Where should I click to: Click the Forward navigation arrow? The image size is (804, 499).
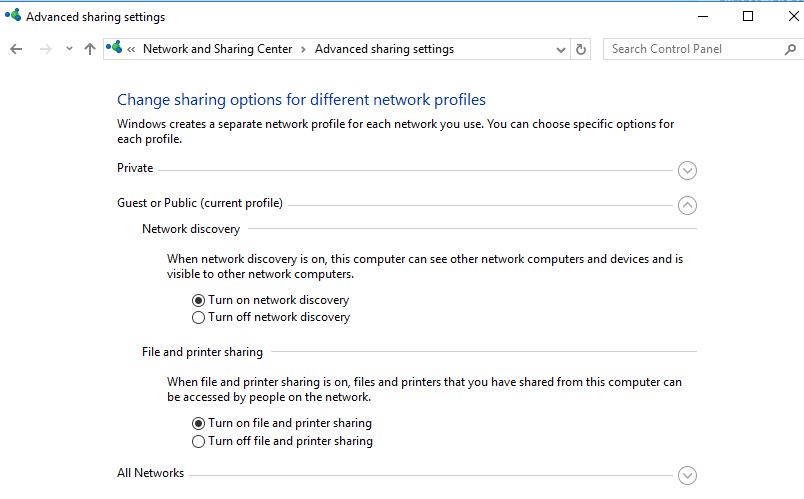point(45,49)
